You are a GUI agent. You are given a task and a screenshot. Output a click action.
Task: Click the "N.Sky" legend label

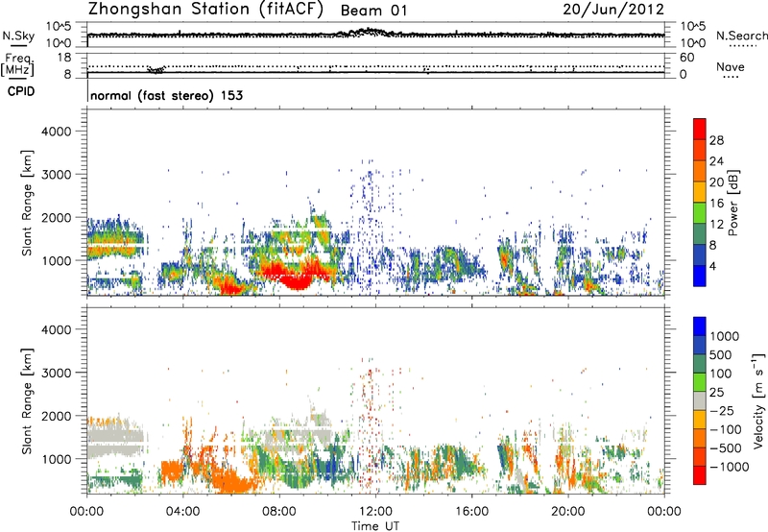tap(18, 36)
